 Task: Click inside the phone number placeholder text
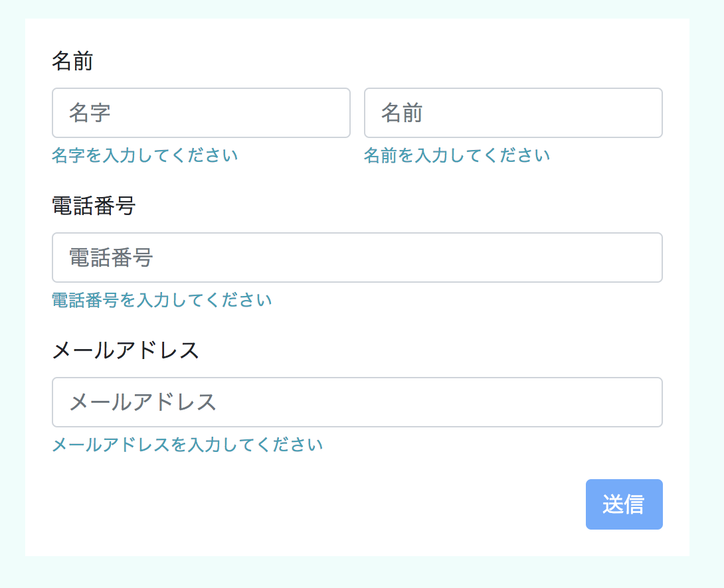coord(110,257)
